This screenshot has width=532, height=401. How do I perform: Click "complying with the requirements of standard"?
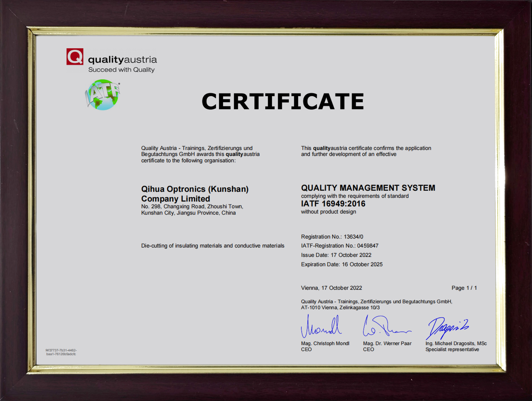pos(355,196)
